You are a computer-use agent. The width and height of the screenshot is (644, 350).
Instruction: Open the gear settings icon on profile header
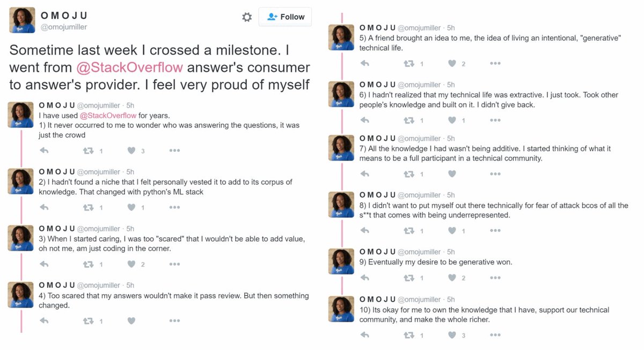pyautogui.click(x=247, y=17)
